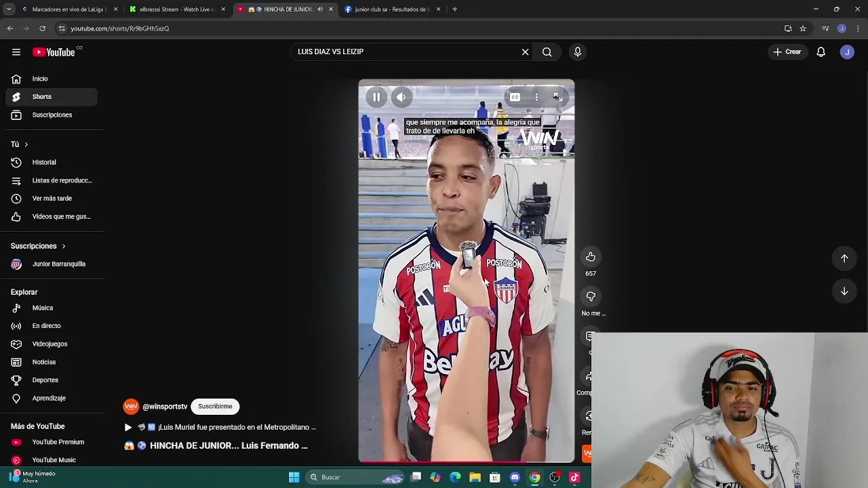Toggle closed captions on the Short
The height and width of the screenshot is (488, 868).
point(515,98)
